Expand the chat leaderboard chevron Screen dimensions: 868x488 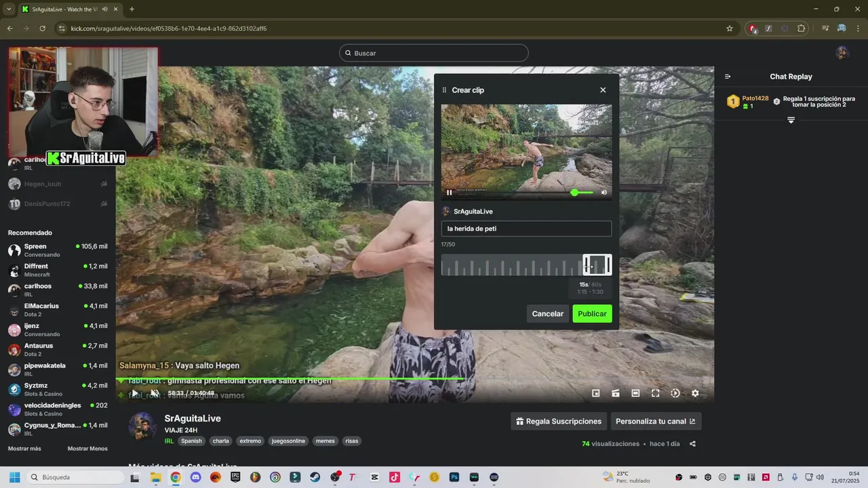pos(791,120)
